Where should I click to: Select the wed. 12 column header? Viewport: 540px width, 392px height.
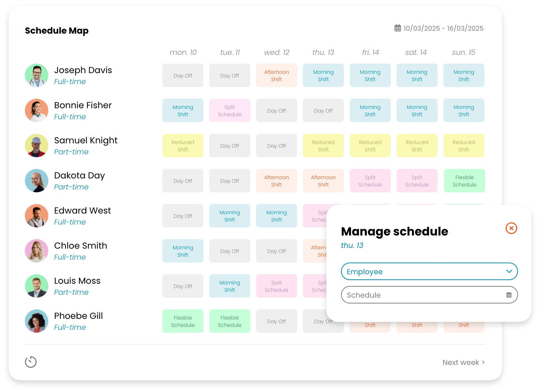tap(277, 52)
